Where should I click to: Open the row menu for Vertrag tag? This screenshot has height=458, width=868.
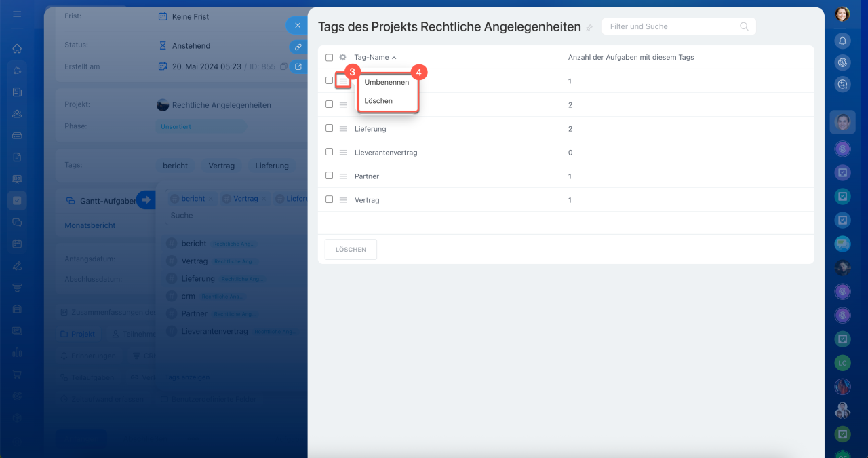343,200
